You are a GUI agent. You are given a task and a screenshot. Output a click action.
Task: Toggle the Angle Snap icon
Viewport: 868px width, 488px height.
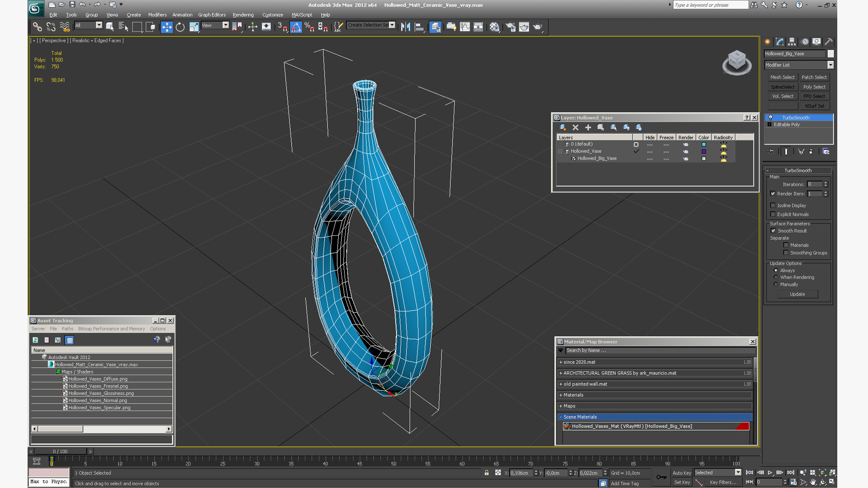296,27
